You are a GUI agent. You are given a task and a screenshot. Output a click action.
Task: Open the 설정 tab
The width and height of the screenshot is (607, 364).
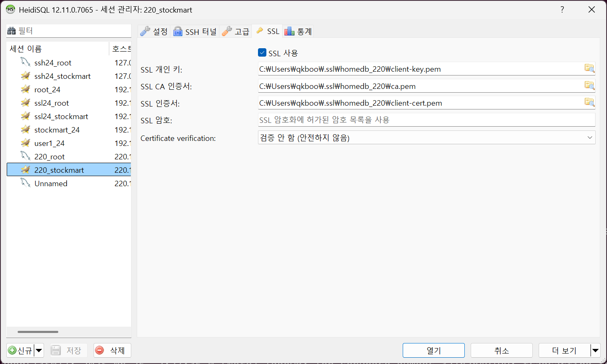pyautogui.click(x=154, y=31)
